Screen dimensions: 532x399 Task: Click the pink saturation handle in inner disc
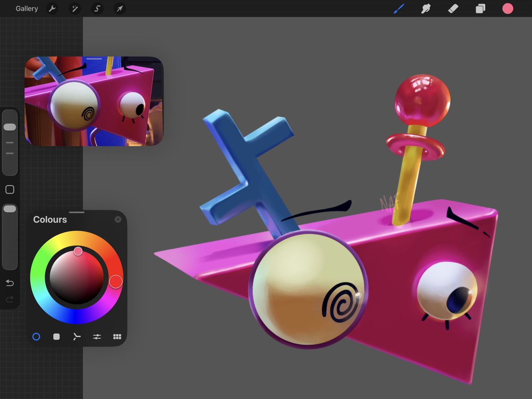point(78,251)
